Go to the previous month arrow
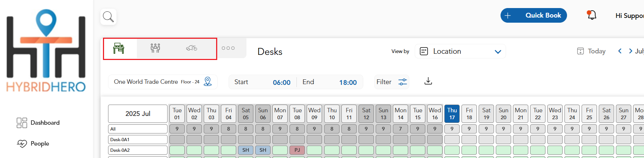 coord(620,51)
